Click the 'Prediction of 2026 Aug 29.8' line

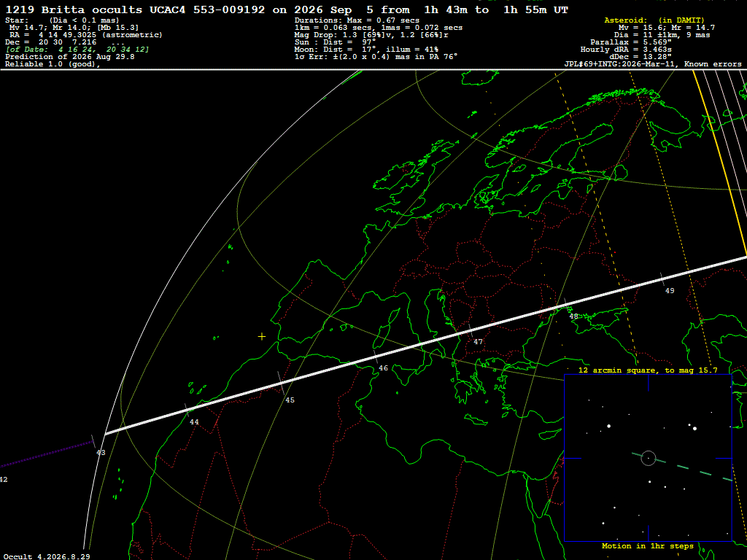pyautogui.click(x=70, y=57)
